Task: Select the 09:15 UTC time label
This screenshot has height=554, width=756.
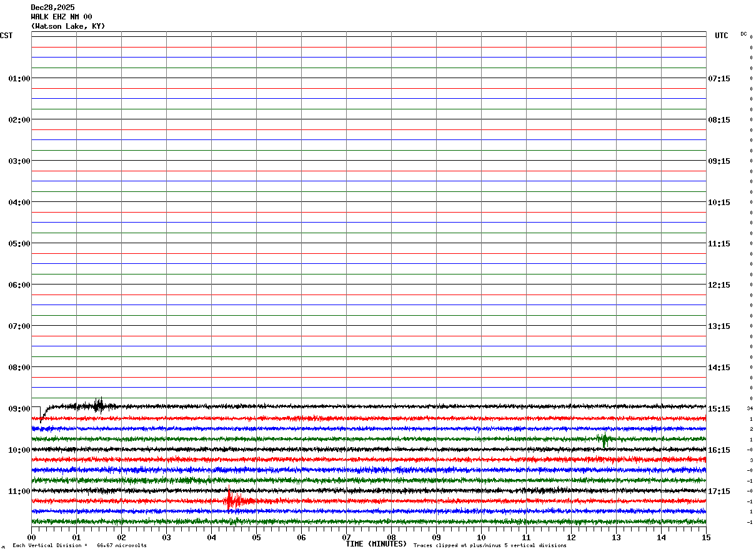Action: pos(719,161)
